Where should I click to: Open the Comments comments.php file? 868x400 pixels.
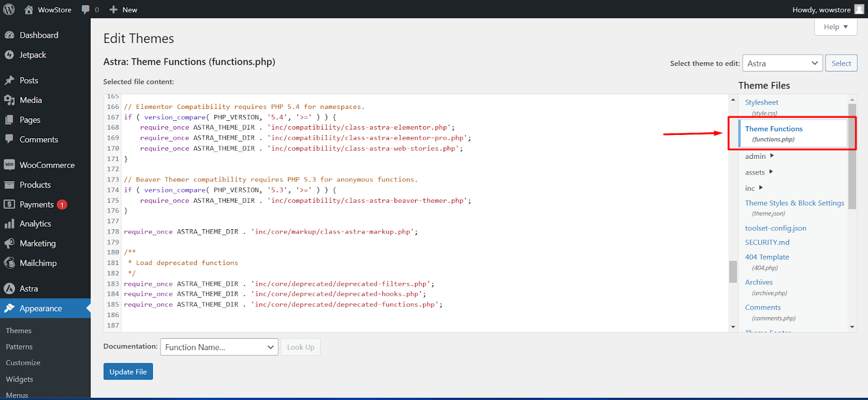tap(770, 312)
